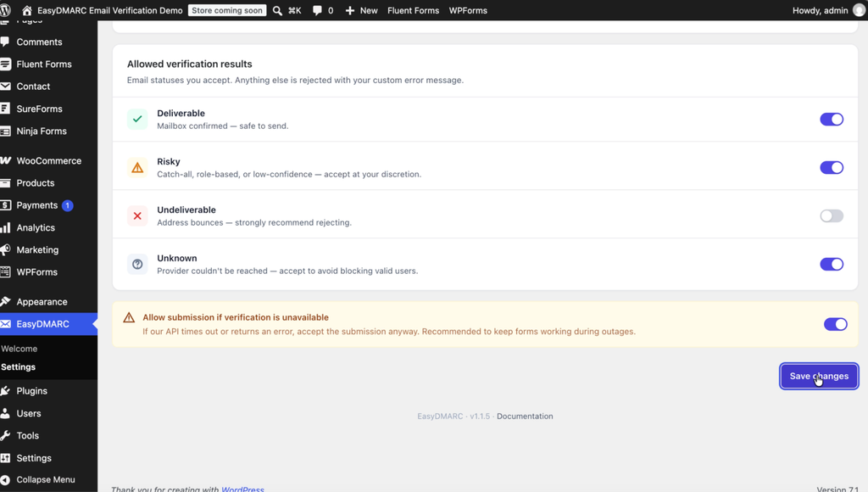Screen dimensions: 868x492
Task: Click the search magnifier icon
Action: (x=277, y=10)
